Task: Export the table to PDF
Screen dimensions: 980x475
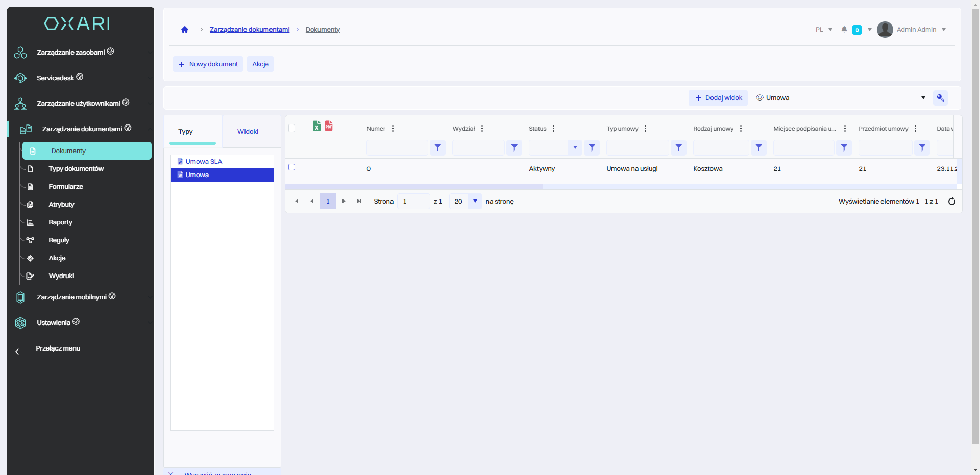Action: (329, 126)
